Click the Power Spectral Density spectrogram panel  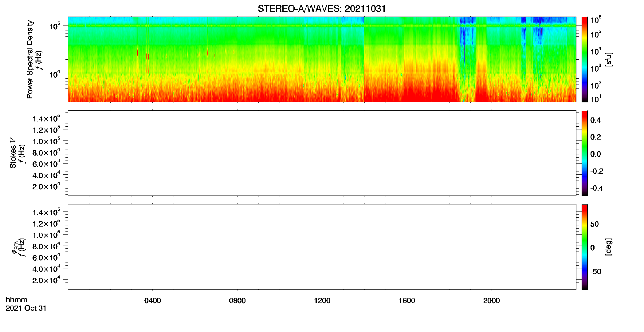pos(322,59)
